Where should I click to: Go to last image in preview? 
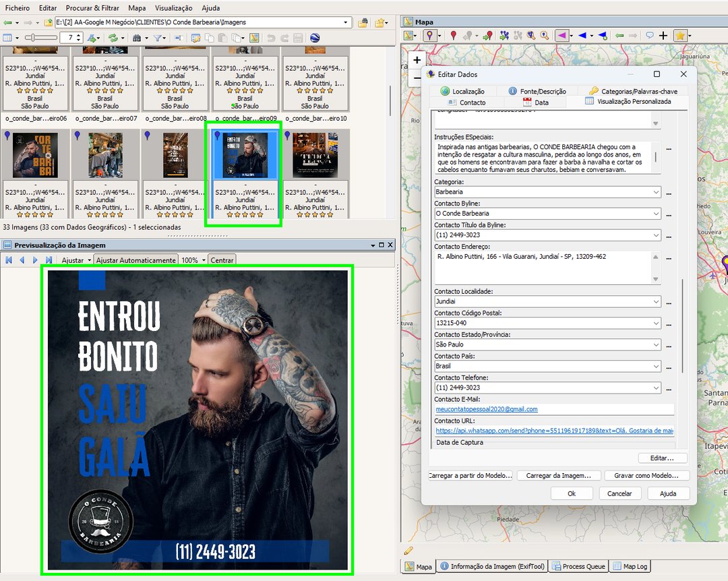tap(49, 259)
